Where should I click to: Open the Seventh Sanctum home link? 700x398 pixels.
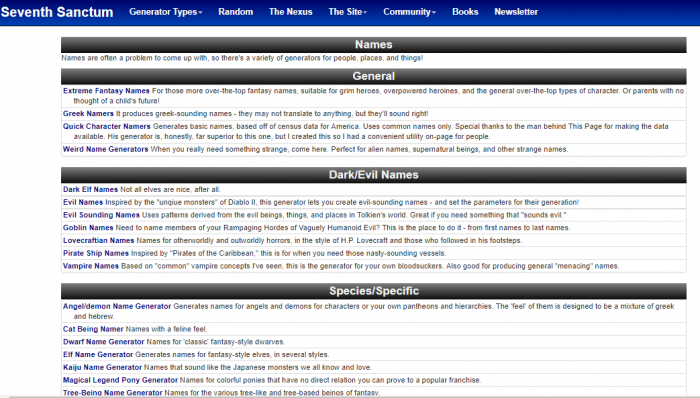(x=57, y=12)
